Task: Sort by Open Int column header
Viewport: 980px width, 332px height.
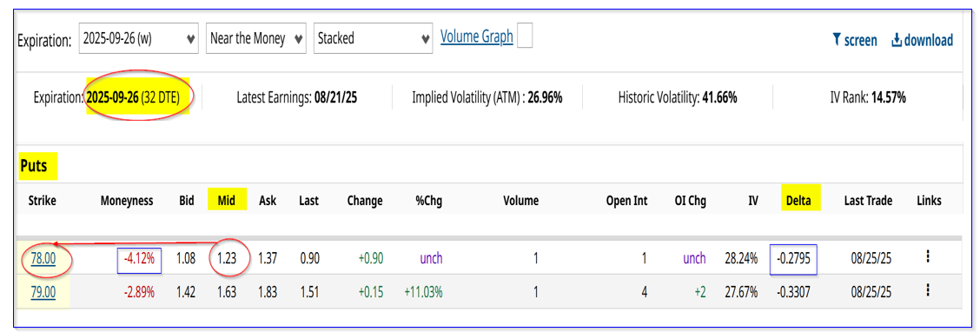Action: [x=626, y=201]
